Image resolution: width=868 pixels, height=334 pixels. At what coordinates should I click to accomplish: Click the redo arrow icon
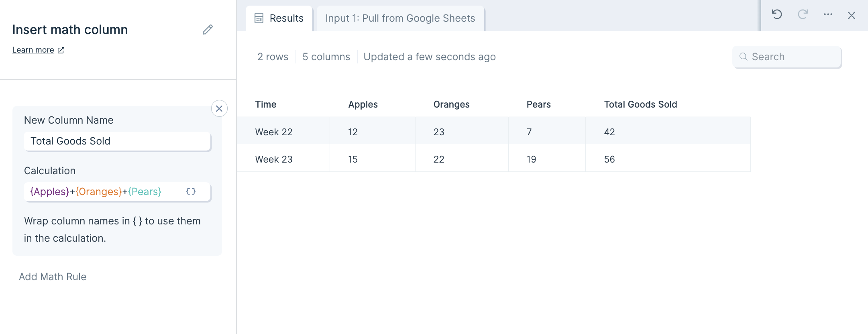tap(803, 15)
